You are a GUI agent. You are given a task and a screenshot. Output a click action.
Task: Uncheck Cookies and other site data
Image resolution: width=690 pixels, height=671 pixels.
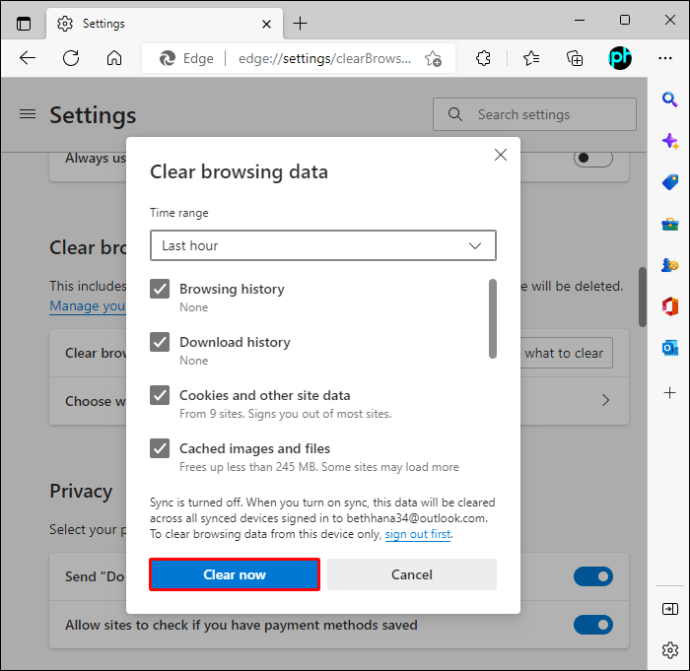(159, 395)
